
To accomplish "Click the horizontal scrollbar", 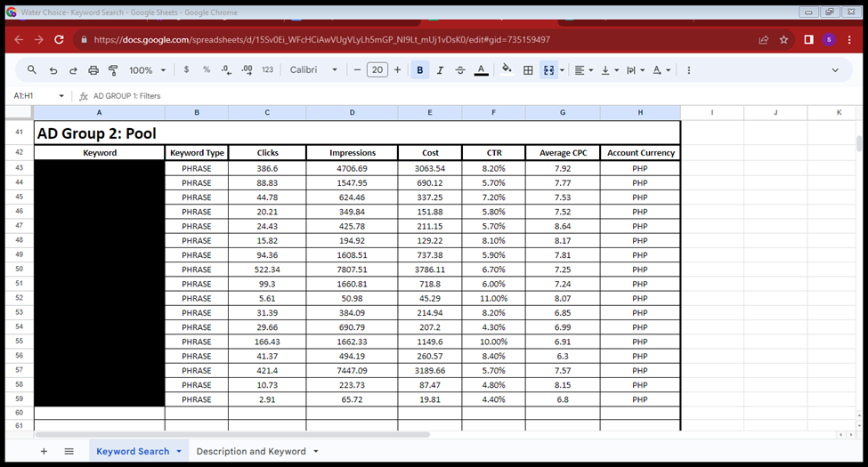I will point(232,435).
